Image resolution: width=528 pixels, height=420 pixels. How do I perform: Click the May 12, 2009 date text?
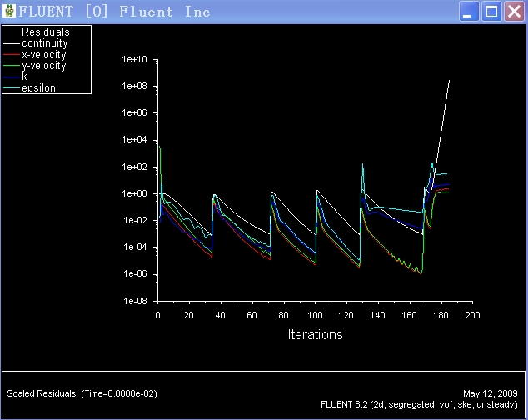click(x=492, y=392)
